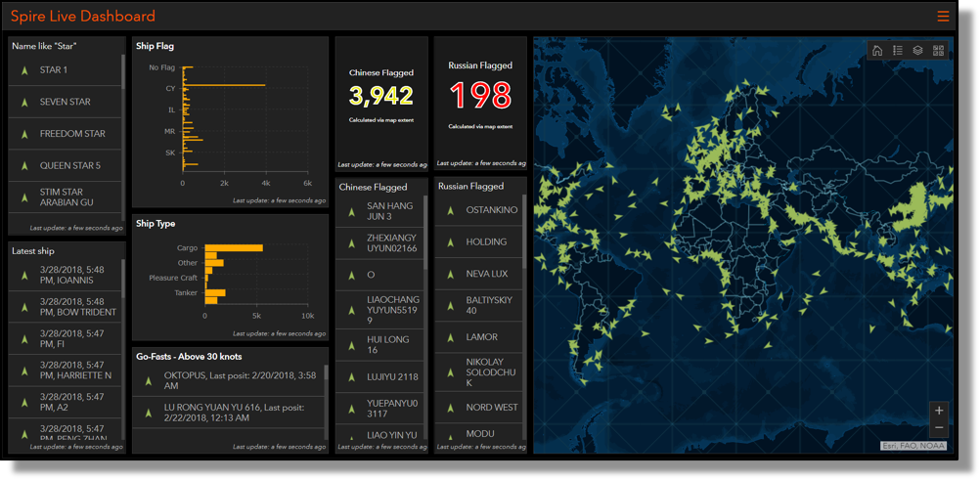Click ship icon beside IOANNIS entry
Screen dimensions: 980x480
tap(24, 275)
